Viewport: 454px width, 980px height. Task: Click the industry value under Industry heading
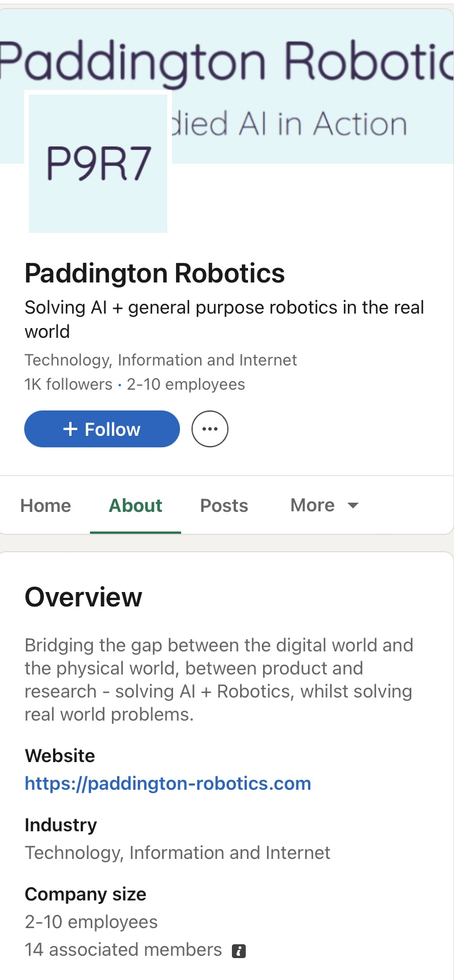coord(178,853)
